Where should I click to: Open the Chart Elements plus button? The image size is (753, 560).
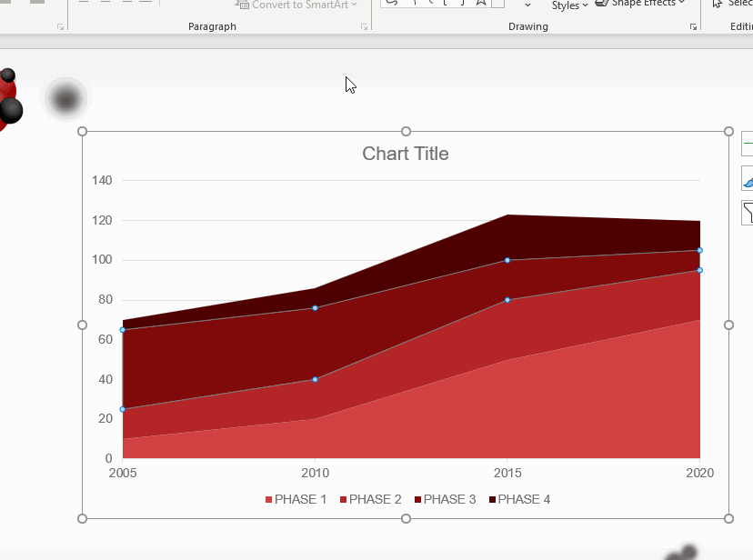748,144
